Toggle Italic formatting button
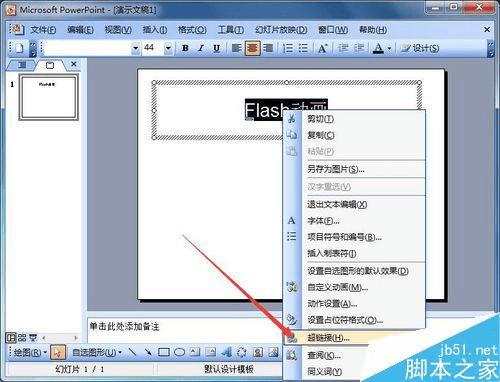 [x=201, y=48]
